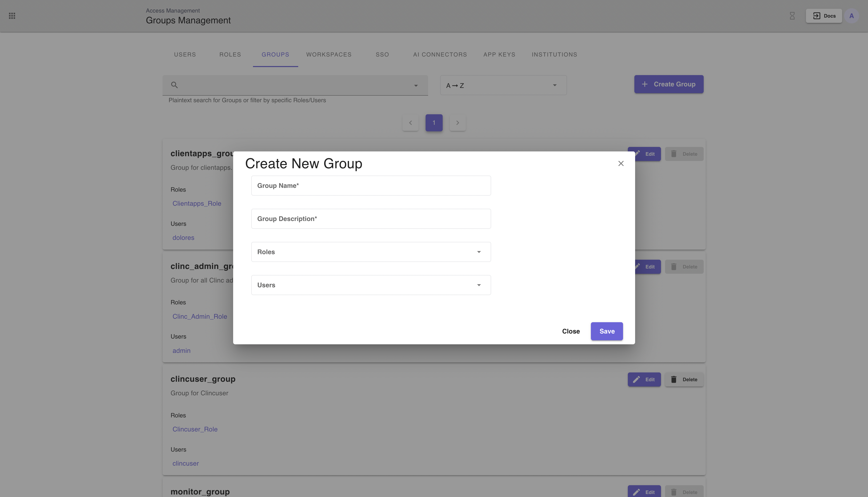Click the Group Name field
The width and height of the screenshot is (868, 497).
[371, 186]
